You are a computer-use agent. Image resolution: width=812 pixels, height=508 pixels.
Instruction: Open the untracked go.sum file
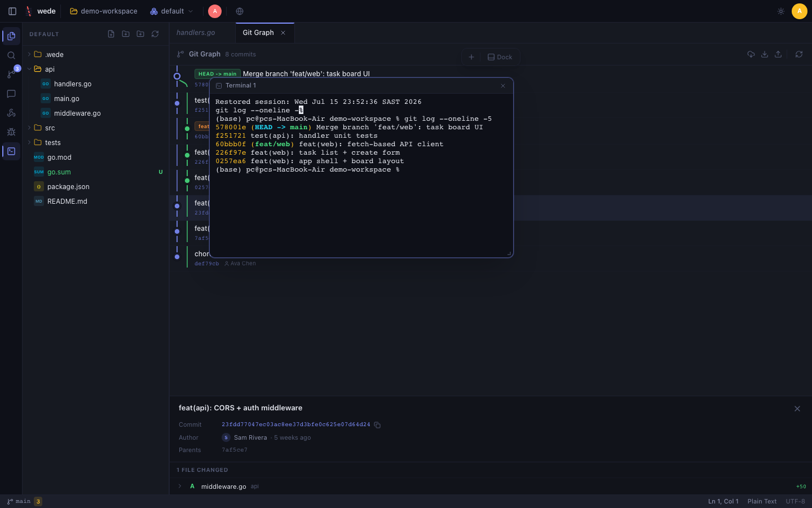(96, 172)
